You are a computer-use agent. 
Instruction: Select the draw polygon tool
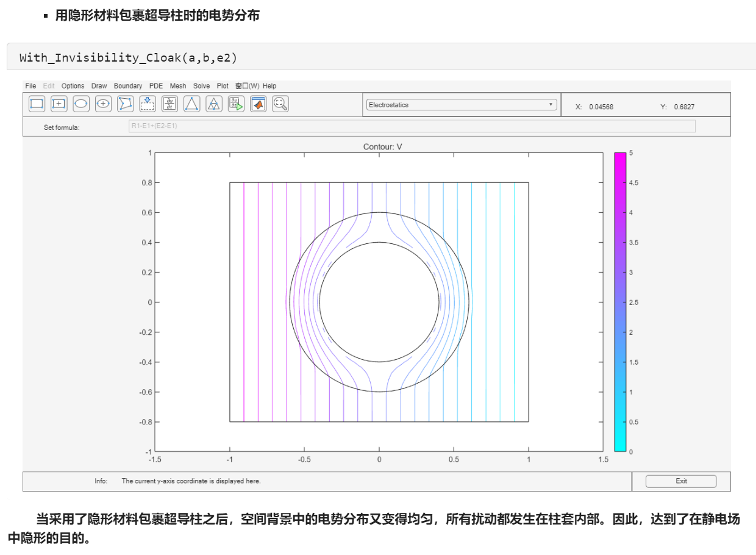[x=125, y=104]
